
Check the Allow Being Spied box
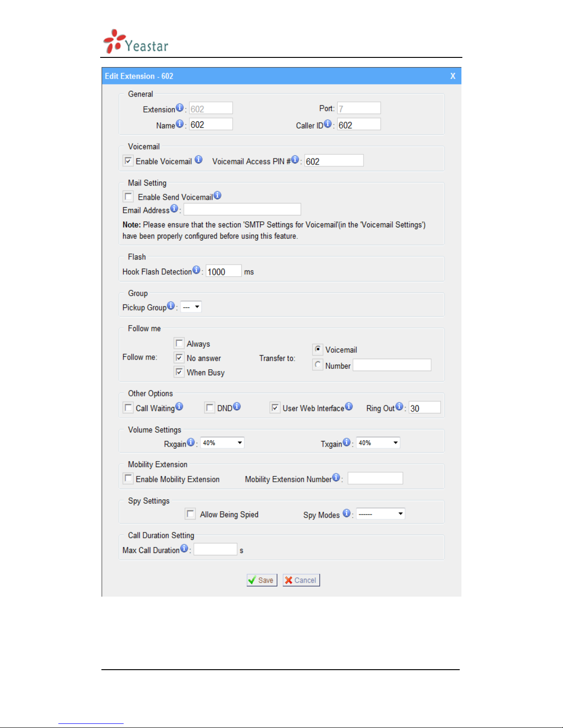click(190, 514)
